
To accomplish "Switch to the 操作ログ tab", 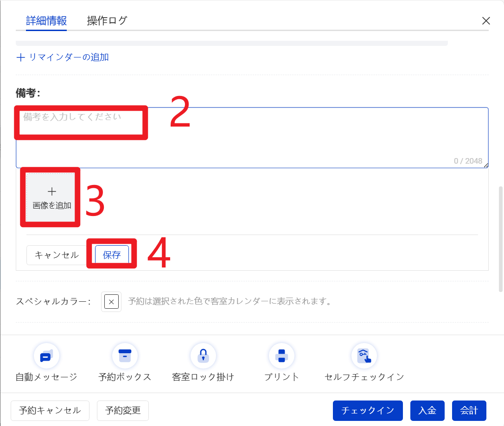I will [107, 21].
